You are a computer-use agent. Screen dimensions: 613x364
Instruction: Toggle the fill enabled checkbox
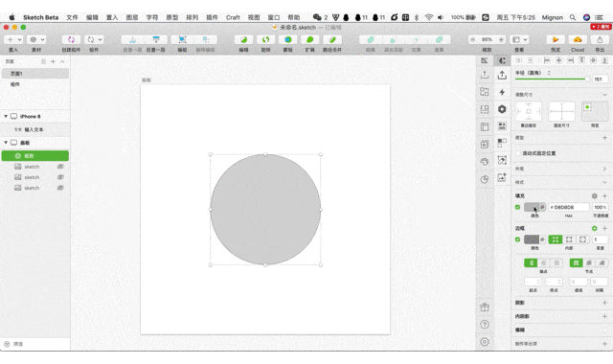[517, 207]
